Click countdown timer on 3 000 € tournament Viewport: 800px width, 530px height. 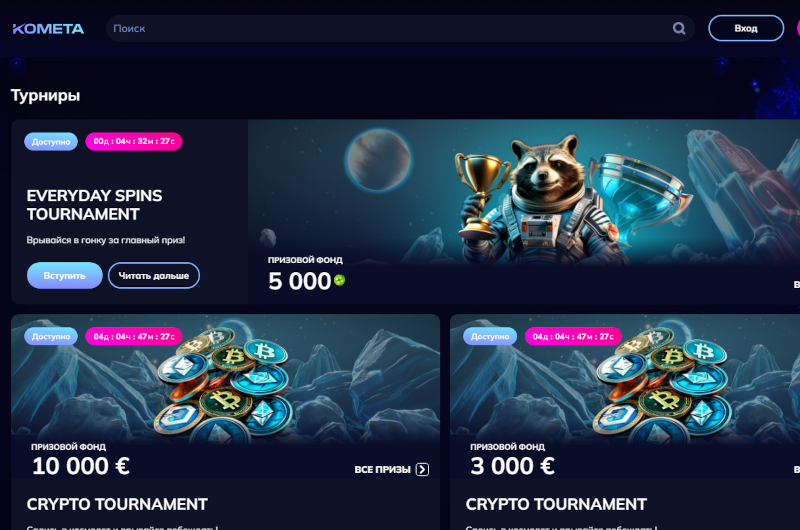point(573,336)
